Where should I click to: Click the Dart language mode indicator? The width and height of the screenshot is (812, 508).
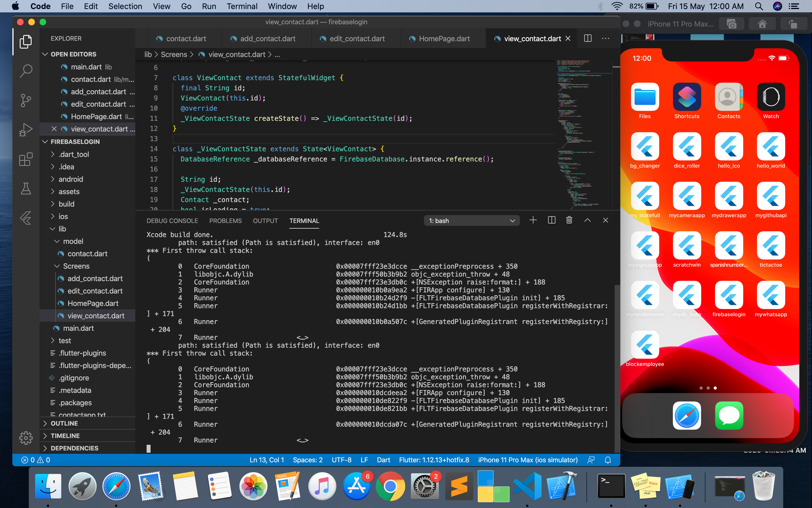(x=383, y=460)
